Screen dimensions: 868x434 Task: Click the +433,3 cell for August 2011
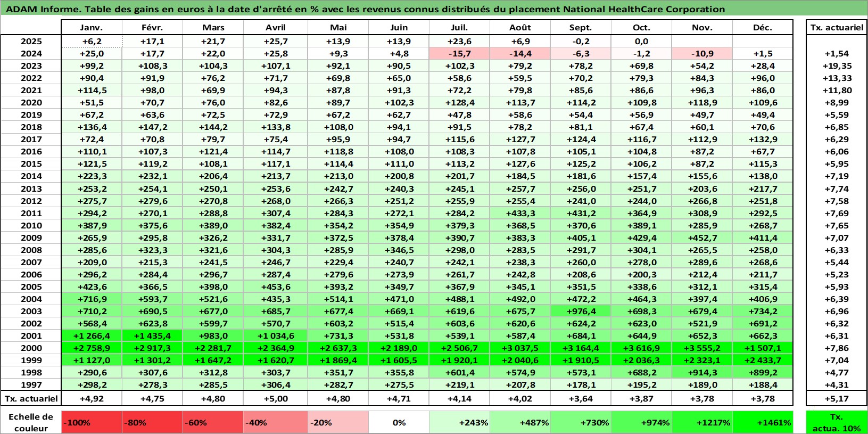coord(520,213)
